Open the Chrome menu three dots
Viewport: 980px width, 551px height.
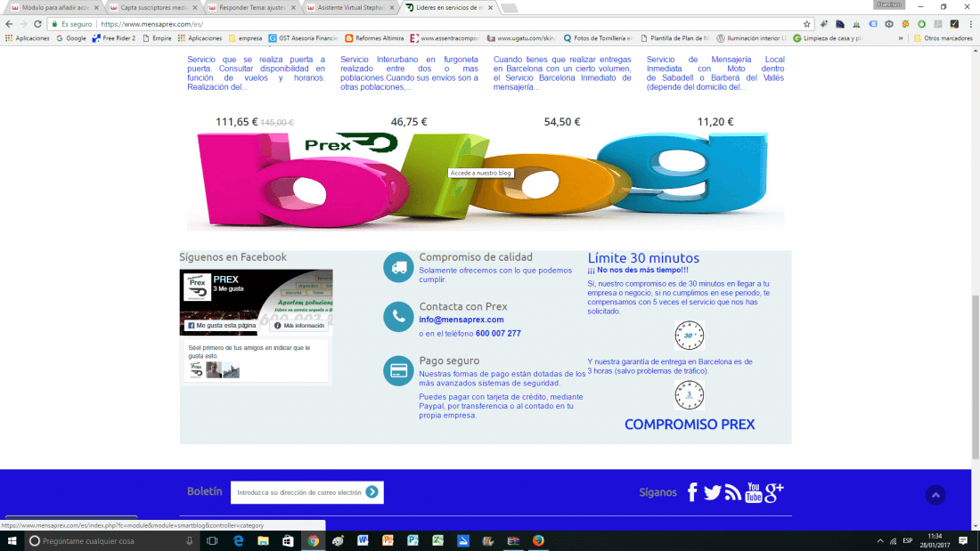pos(970,24)
